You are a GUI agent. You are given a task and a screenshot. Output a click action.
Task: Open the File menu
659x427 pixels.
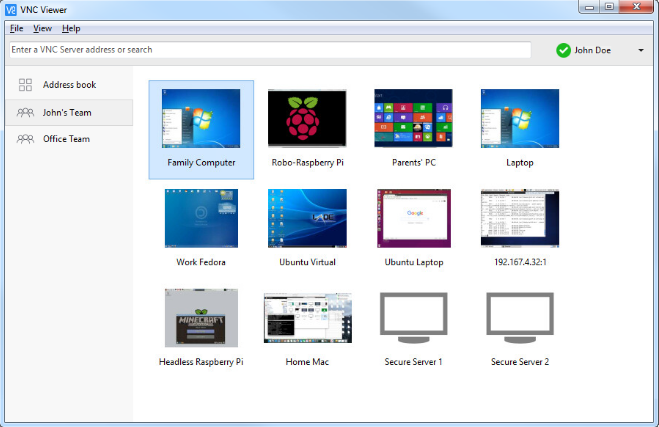pyautogui.click(x=16, y=28)
